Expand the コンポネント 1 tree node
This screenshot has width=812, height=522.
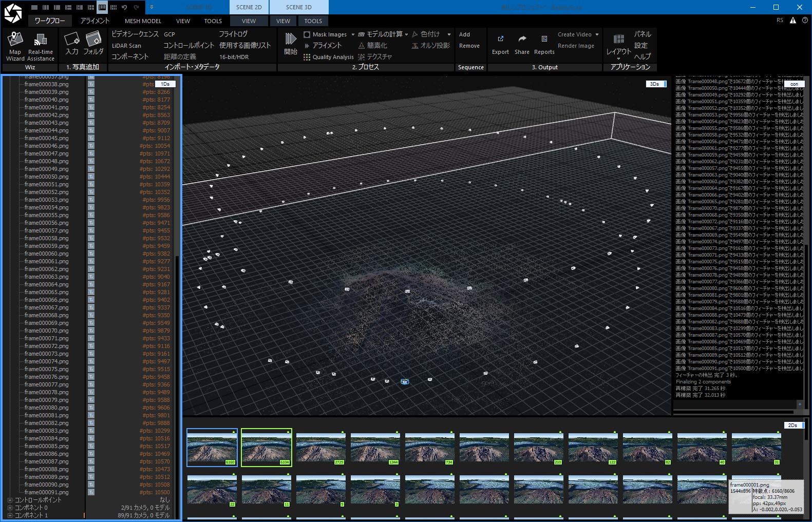(x=10, y=515)
